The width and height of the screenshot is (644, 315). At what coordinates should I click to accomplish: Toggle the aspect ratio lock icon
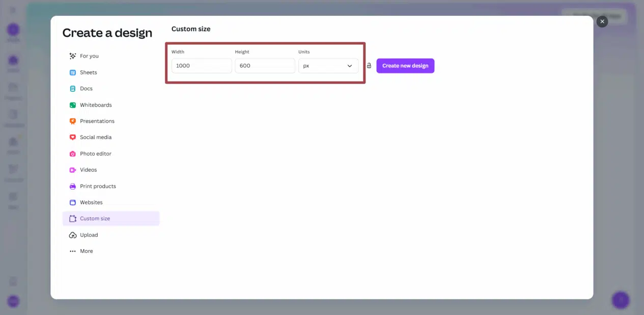369,65
